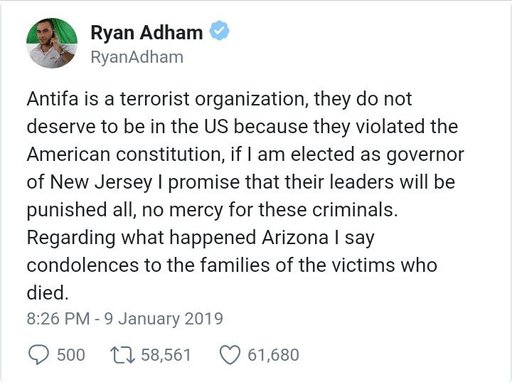The height and width of the screenshot is (383, 512).
Task: Click the phrase American constitution
Action: tap(125, 155)
